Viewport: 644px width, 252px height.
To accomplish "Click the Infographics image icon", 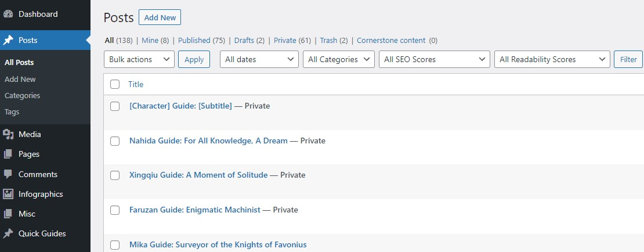I will [8, 194].
